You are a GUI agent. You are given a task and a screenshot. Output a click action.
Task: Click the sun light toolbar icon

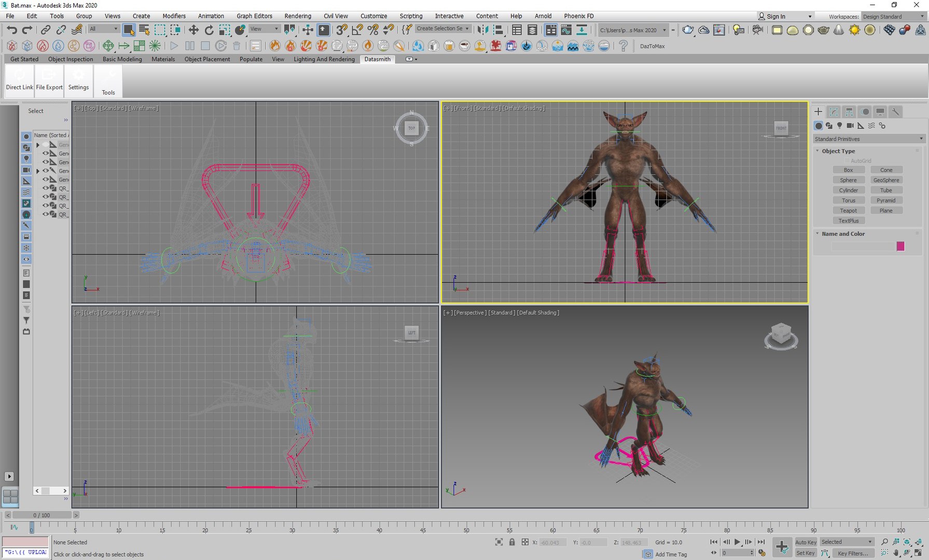854,30
